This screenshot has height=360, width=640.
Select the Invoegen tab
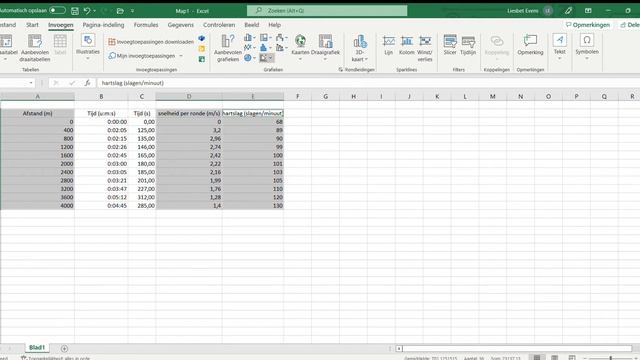coord(61,25)
